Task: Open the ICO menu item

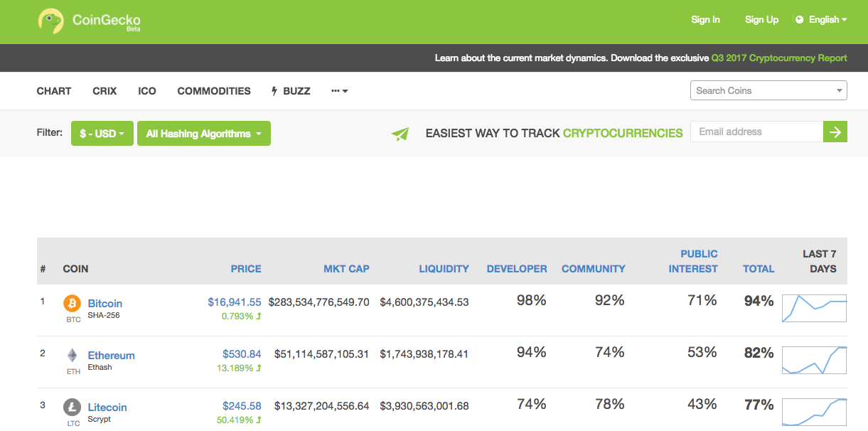Action: click(x=147, y=91)
